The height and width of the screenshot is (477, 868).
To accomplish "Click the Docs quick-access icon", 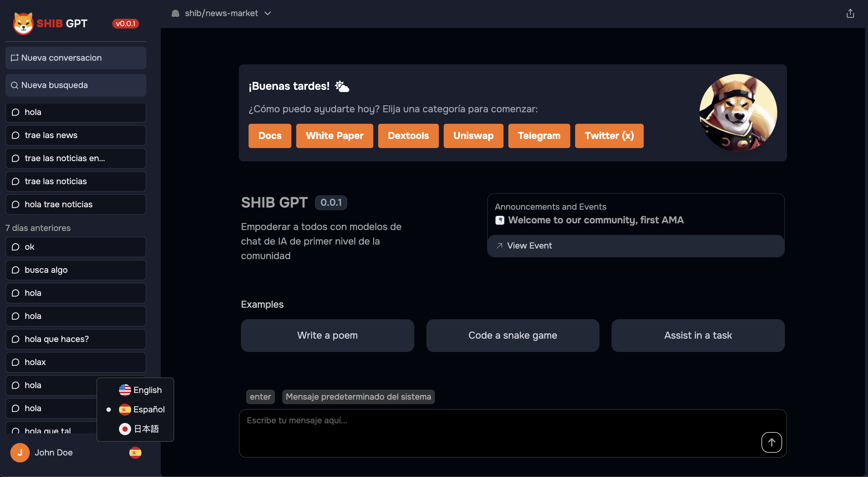I will tap(270, 136).
